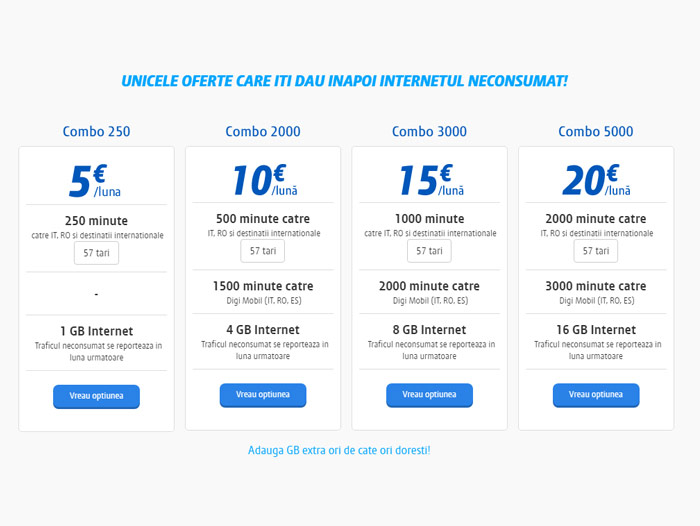Click the headline about internetul neconsumat

[345, 81]
